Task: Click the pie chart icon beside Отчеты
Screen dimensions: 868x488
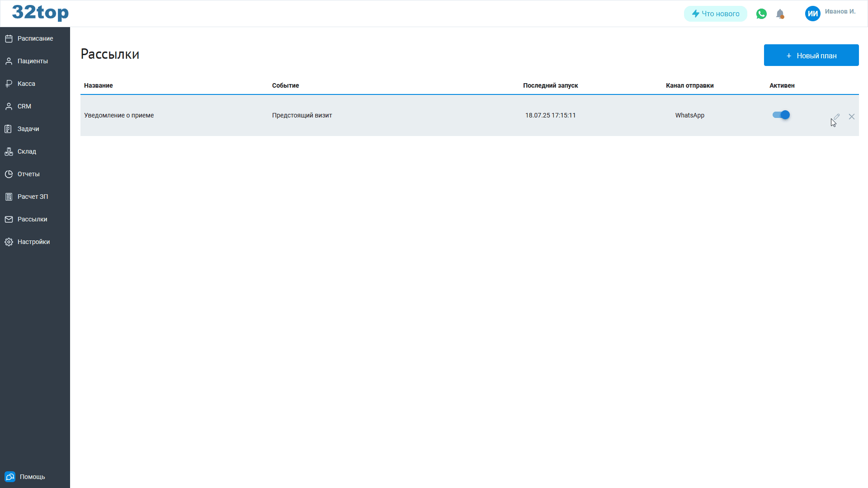Action: pos(9,174)
